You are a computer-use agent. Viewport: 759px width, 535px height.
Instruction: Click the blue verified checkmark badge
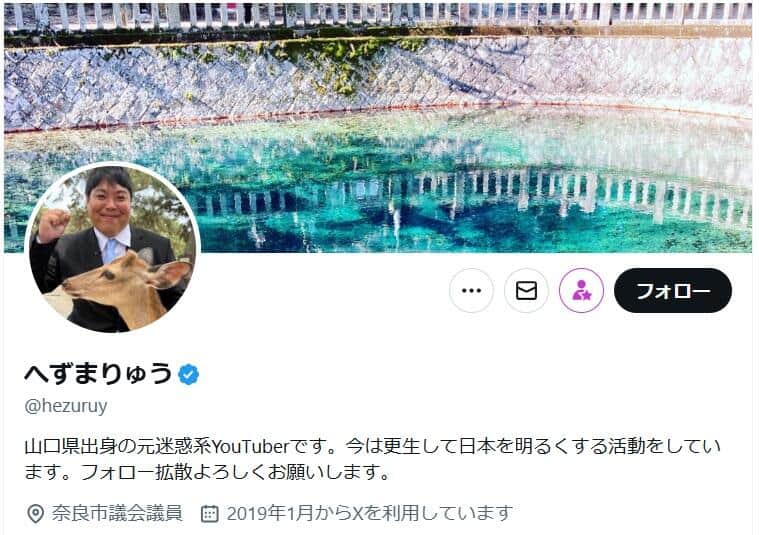point(188,374)
